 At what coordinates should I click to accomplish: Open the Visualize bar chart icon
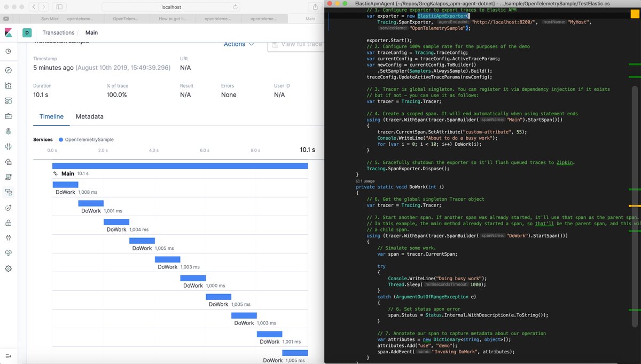(7, 85)
